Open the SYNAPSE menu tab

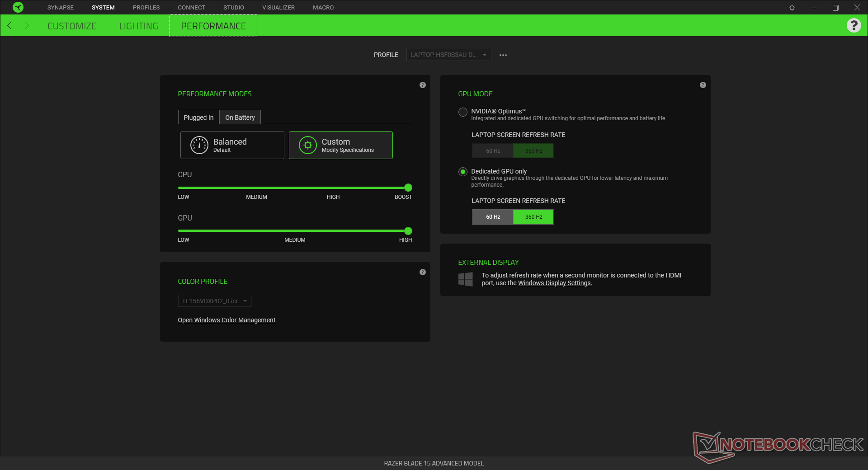[61, 8]
